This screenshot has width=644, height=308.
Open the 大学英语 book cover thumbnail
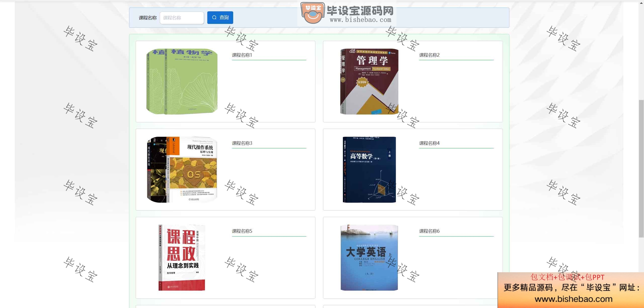click(x=369, y=258)
